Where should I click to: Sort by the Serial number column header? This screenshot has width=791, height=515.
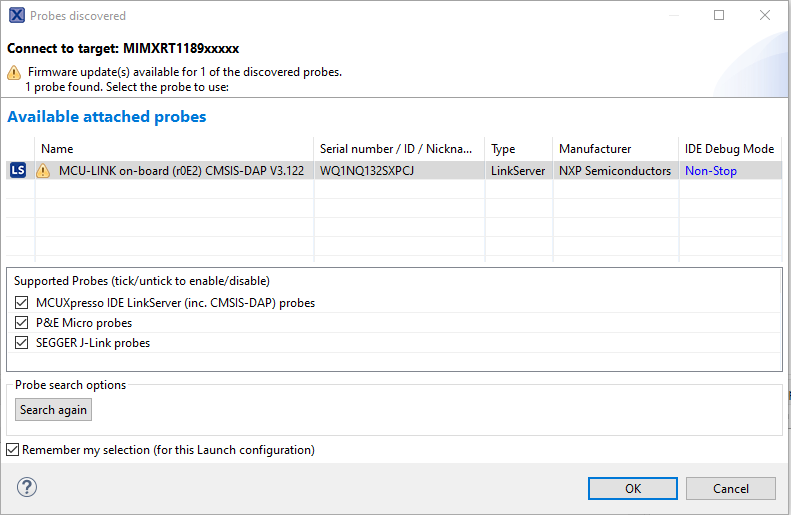coord(398,149)
